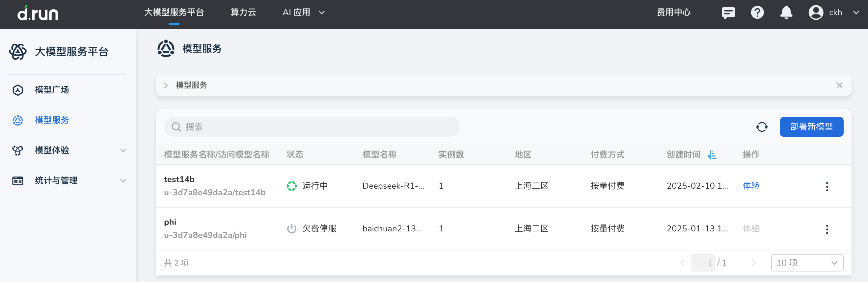Open the 10 项 page size dropdown

point(807,263)
